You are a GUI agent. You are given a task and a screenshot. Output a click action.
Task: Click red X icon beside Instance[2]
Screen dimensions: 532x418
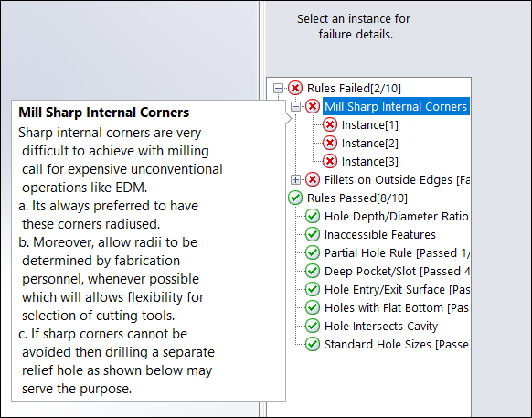[330, 143]
